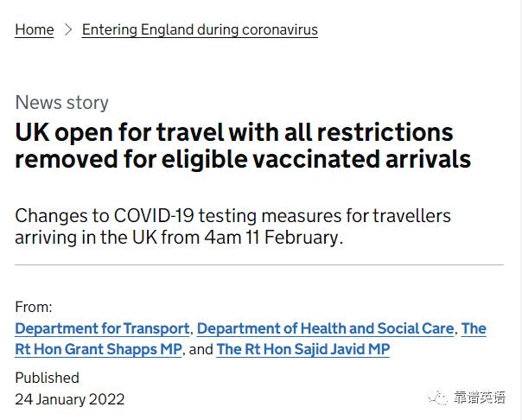The image size is (522, 420).
Task: Click the 'Published' label
Action: [x=47, y=378]
